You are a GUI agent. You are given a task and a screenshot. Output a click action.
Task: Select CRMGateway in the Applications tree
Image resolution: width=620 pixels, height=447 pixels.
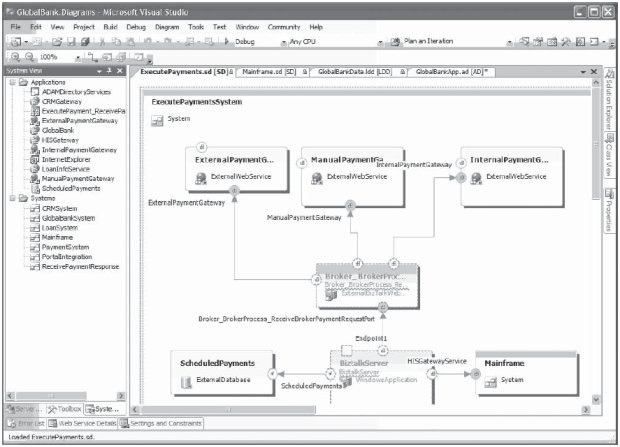62,102
